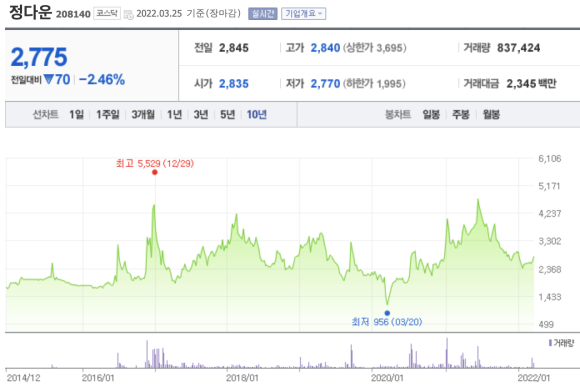Click the low price value 2,770
Viewport: 580px width, 392px height.
pyautogui.click(x=325, y=84)
